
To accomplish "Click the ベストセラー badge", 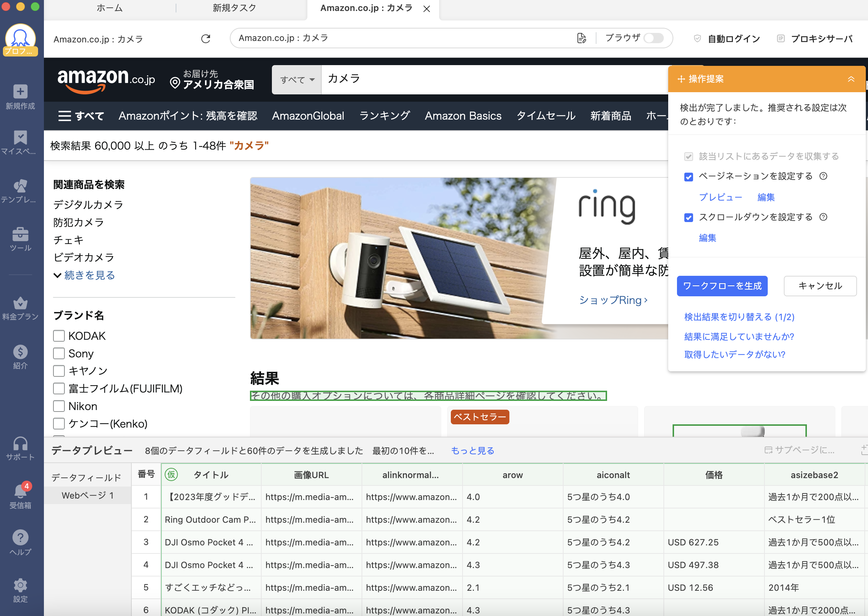I will [479, 417].
